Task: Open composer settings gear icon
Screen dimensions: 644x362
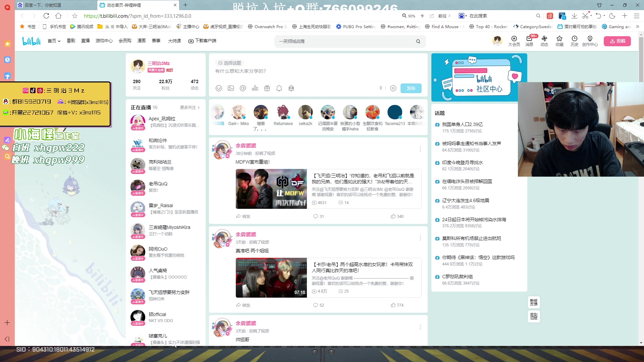Action: tap(393, 88)
